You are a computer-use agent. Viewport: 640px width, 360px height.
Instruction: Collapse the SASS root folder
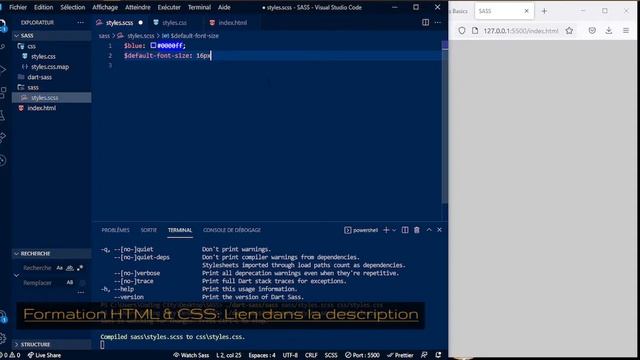pos(51,36)
